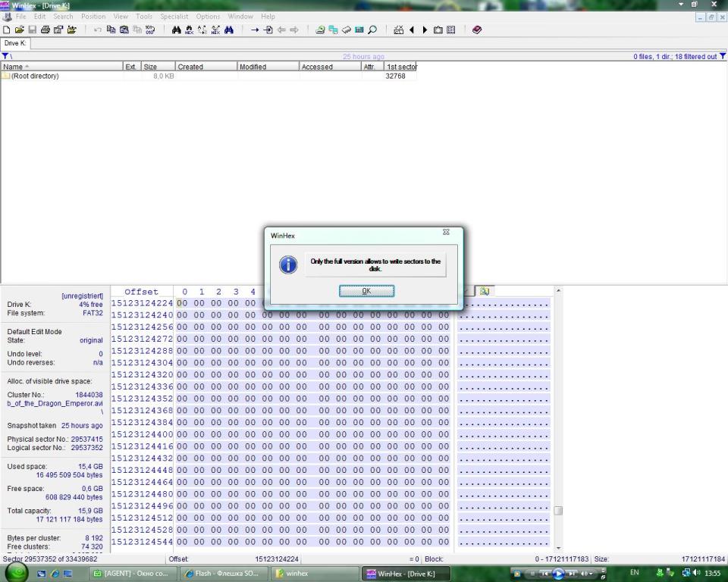728x582 pixels.
Task: Close the WinHex message dialog
Action: 446,232
